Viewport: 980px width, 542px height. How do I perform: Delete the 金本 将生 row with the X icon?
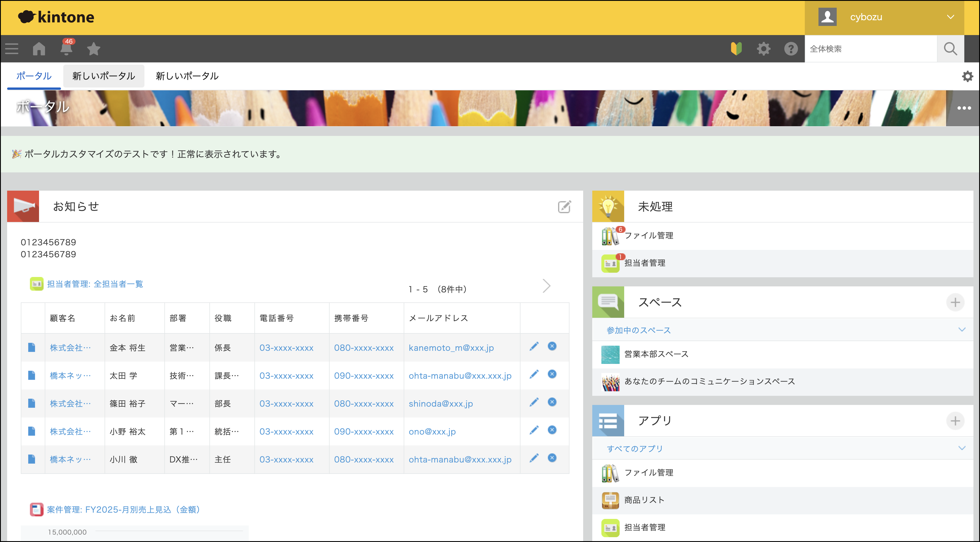(x=552, y=346)
